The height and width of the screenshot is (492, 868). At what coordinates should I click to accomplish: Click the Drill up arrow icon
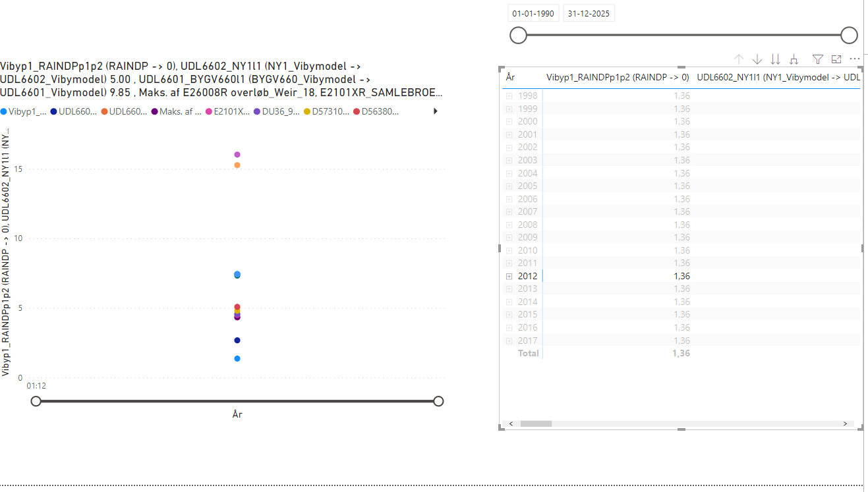tap(738, 59)
